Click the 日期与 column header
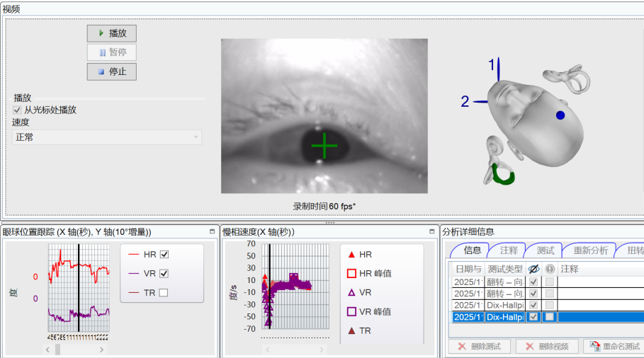This screenshot has height=358, width=644. click(x=468, y=269)
